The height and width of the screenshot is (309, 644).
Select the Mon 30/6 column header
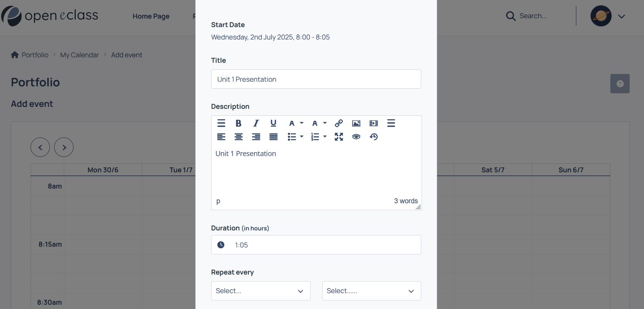[103, 170]
